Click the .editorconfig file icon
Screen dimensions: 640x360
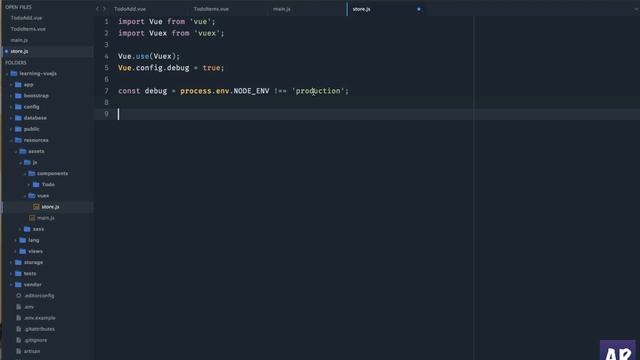18,296
